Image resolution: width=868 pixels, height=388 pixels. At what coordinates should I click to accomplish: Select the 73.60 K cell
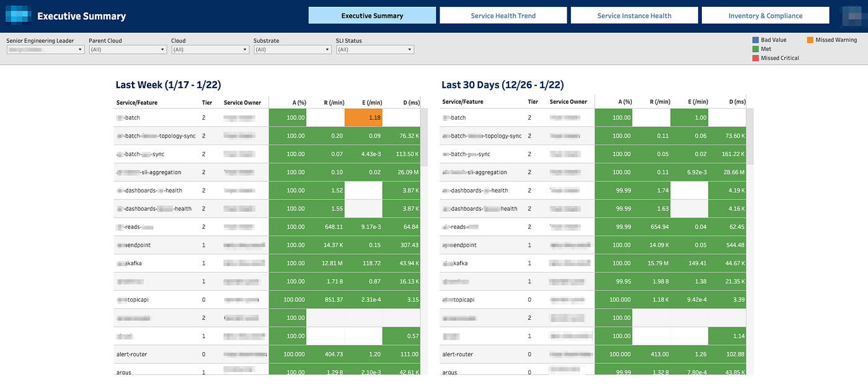point(727,136)
